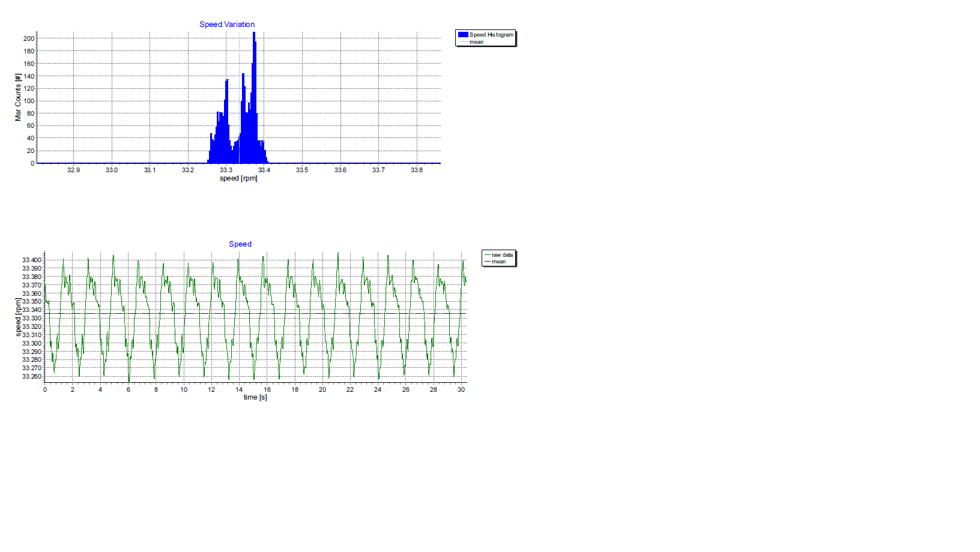Click the 10 second tick on time axis

coord(184,389)
